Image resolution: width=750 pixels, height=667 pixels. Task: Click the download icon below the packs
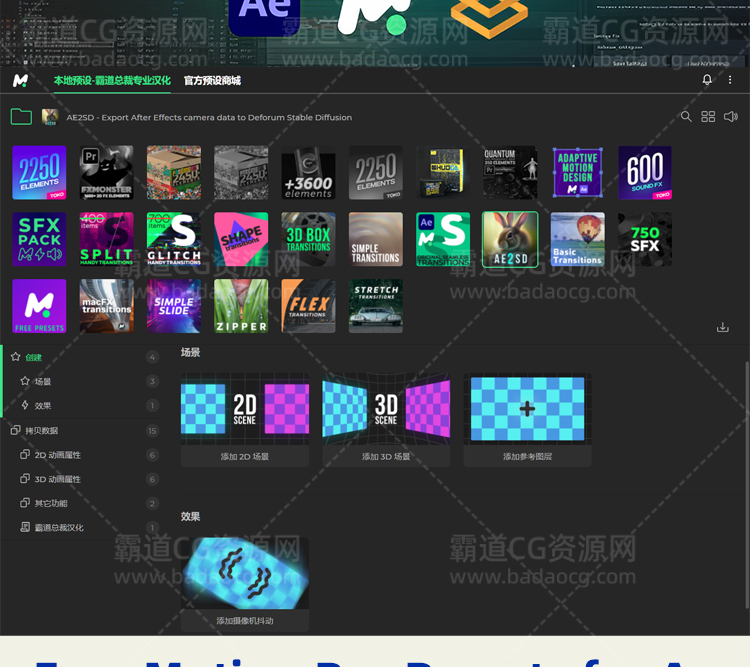pos(723,327)
